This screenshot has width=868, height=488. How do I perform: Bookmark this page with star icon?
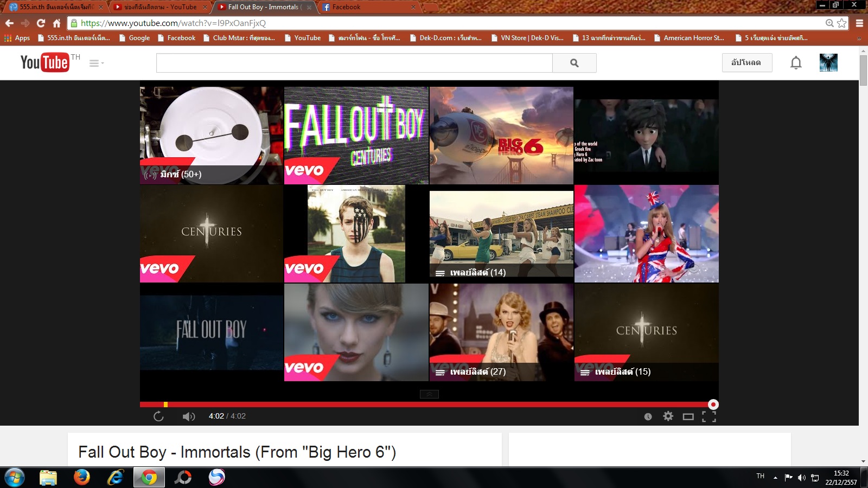(x=841, y=23)
